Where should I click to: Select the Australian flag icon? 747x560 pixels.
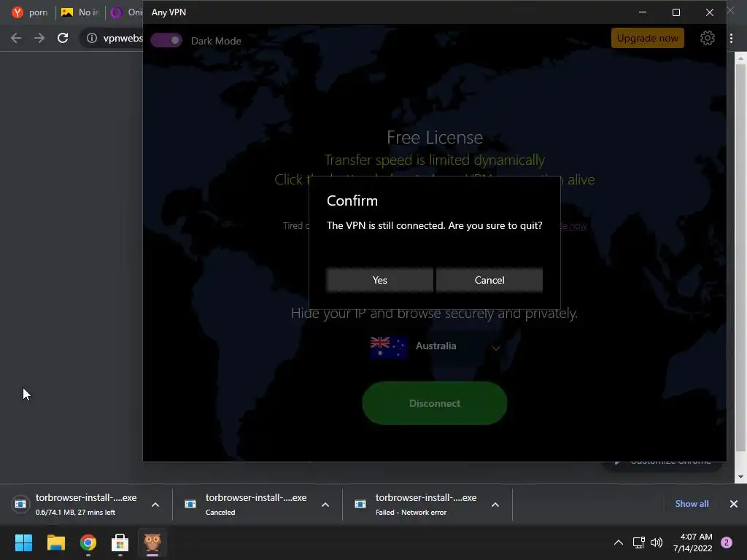pos(388,346)
